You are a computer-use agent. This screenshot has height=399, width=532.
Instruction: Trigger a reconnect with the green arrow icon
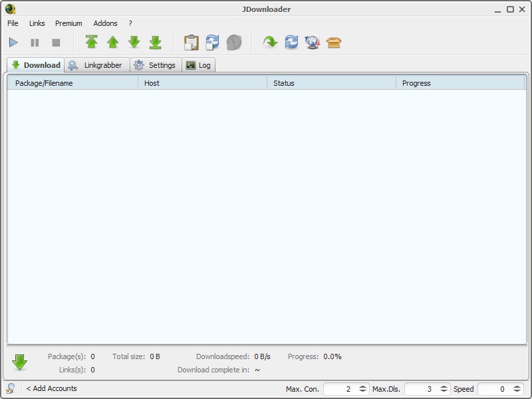(x=270, y=42)
